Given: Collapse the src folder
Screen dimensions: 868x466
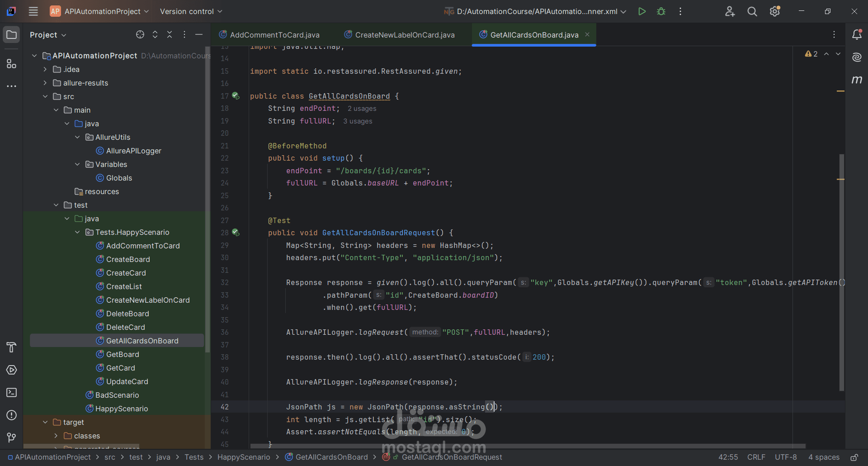Looking at the screenshot, I should 45,96.
